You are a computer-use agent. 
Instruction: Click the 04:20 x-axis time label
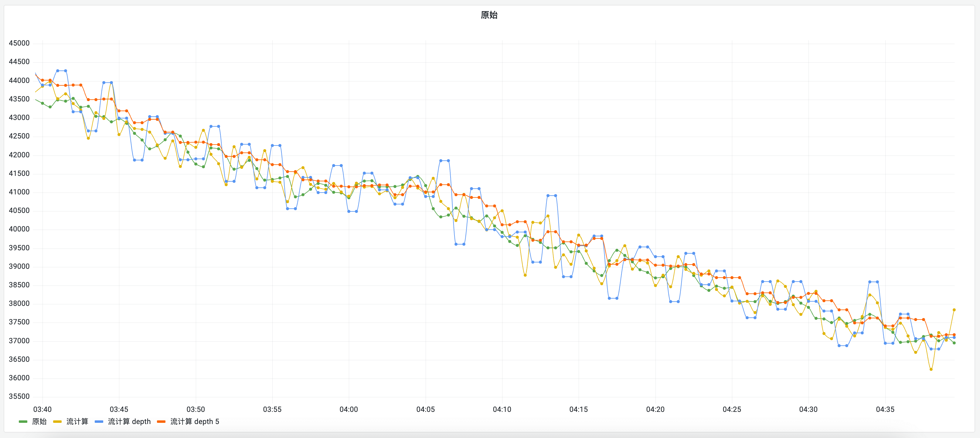click(655, 409)
